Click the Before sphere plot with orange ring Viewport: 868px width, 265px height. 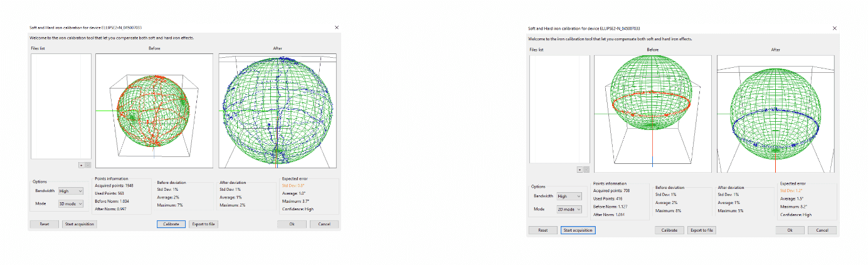653,113
